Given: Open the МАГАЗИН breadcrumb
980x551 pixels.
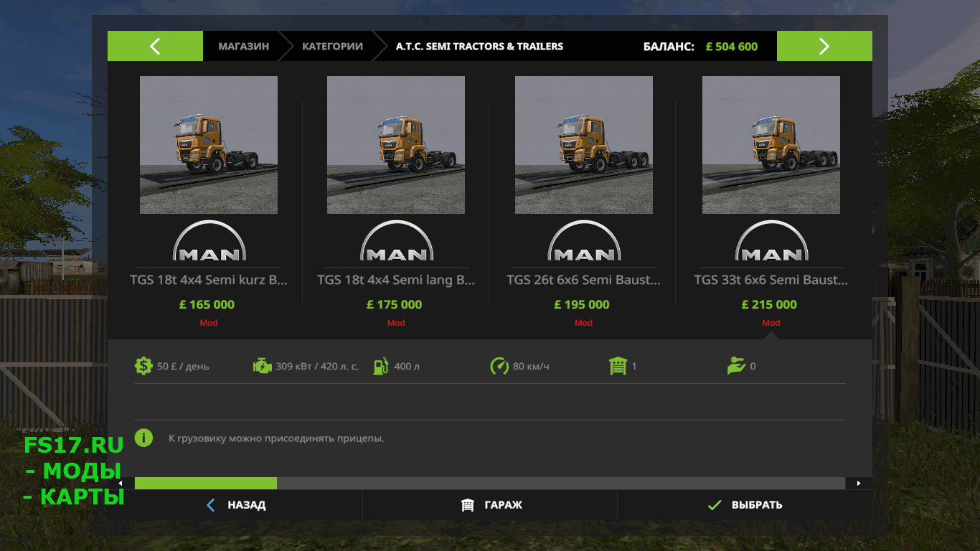Looking at the screenshot, I should (244, 46).
